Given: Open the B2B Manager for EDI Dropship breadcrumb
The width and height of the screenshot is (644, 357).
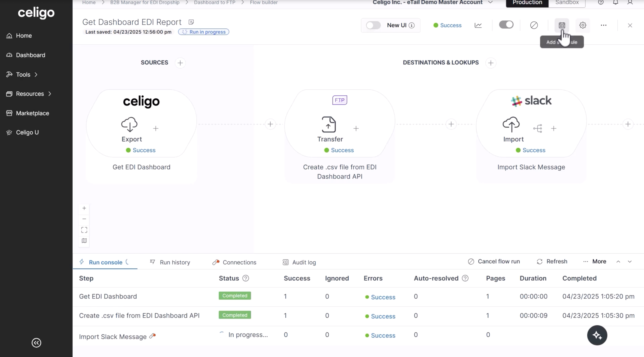Looking at the screenshot, I should [x=145, y=2].
